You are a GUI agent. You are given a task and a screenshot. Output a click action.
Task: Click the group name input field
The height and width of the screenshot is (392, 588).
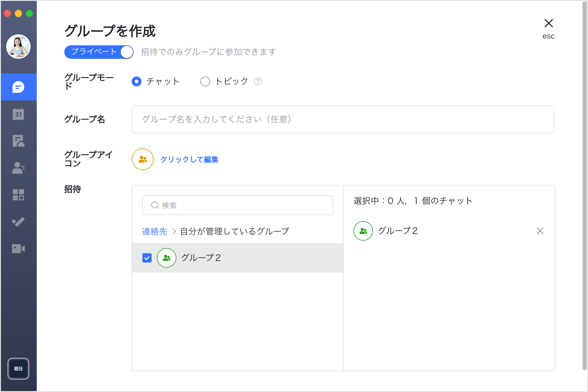coord(342,119)
